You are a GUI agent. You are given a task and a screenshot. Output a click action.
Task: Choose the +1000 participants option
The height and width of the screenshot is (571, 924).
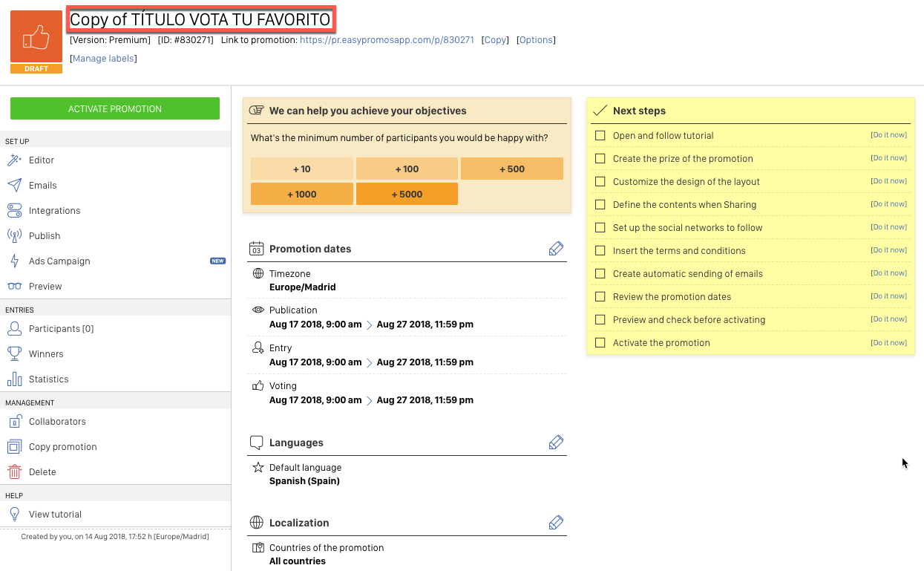point(301,194)
